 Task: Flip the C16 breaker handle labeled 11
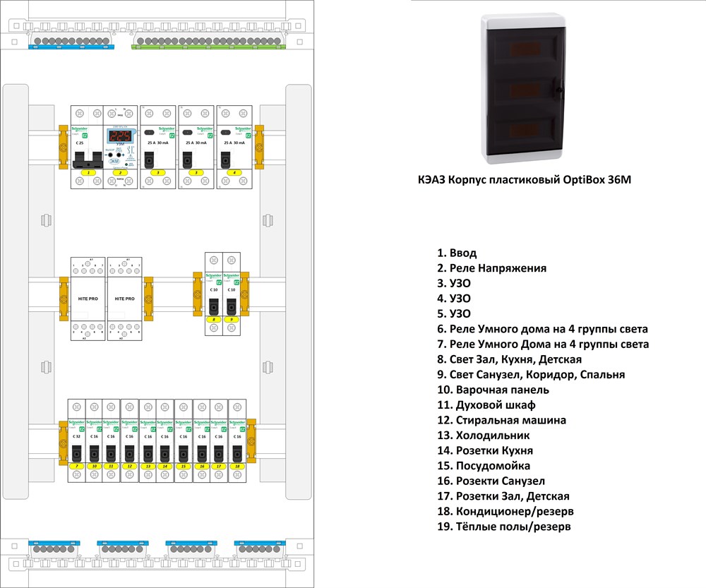coord(111,454)
